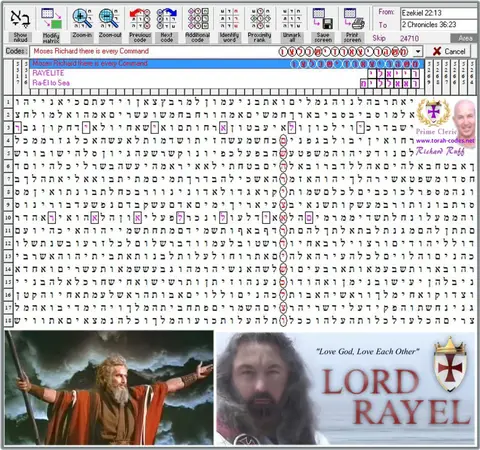
Task: Expand the Codes dropdown arrow
Action: coord(418,52)
